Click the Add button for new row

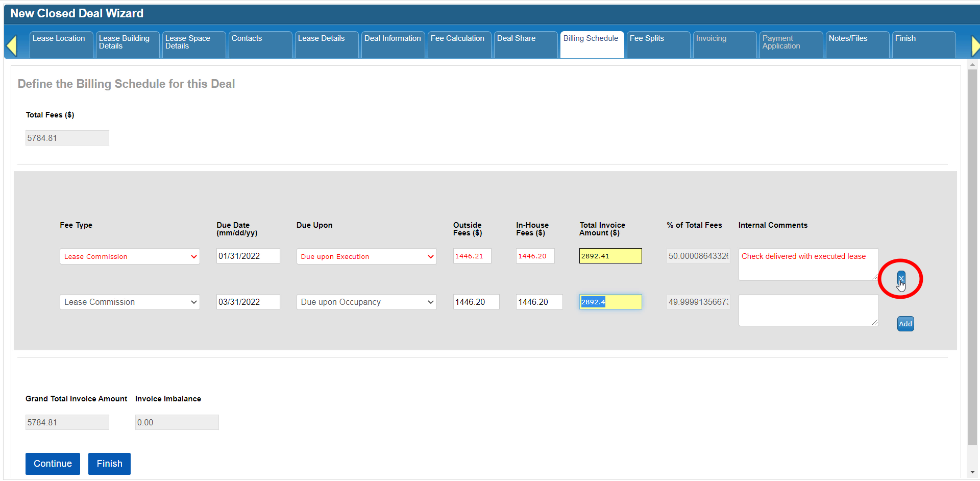tap(905, 324)
